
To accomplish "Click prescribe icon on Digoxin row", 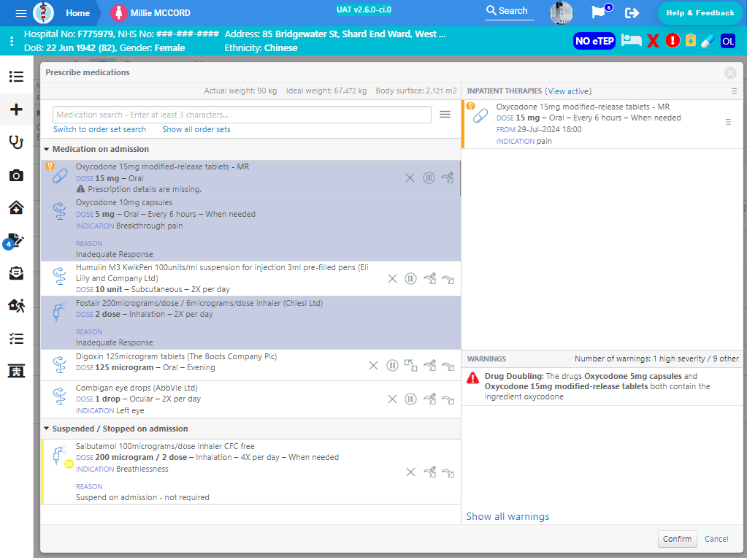I will click(429, 365).
